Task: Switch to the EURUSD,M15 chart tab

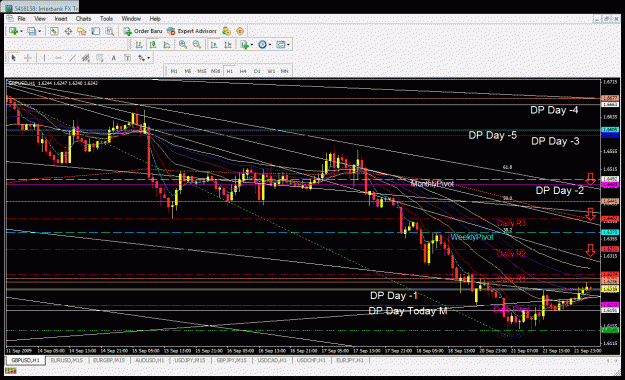Action: pyautogui.click(x=67, y=360)
